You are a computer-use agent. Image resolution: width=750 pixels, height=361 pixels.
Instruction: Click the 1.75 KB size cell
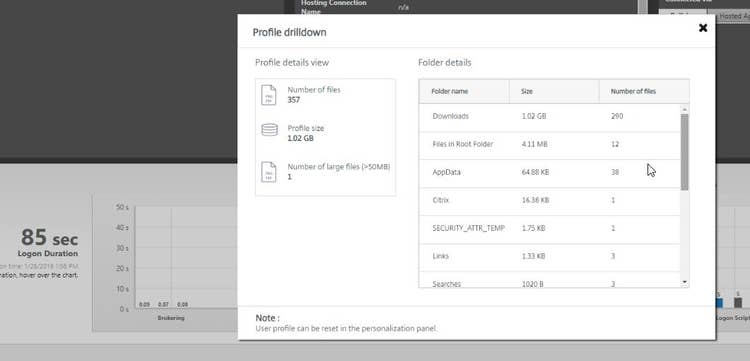(x=533, y=228)
